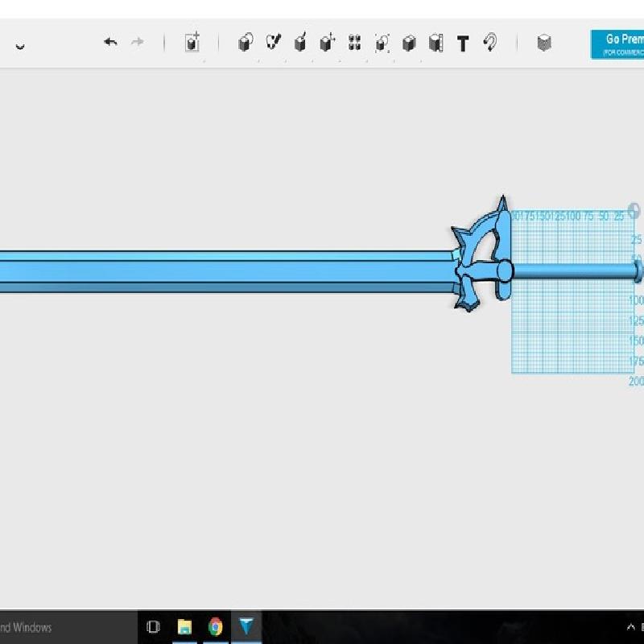Select the Combine tool

point(409,43)
